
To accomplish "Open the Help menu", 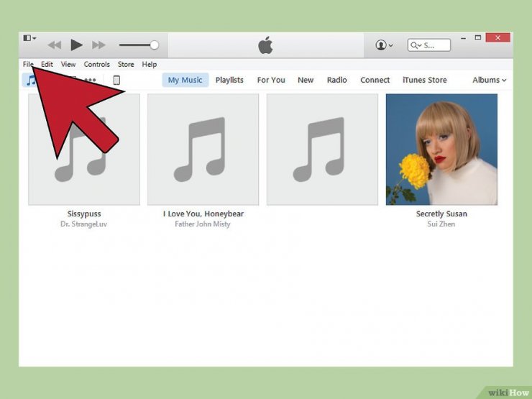I will tap(150, 64).
